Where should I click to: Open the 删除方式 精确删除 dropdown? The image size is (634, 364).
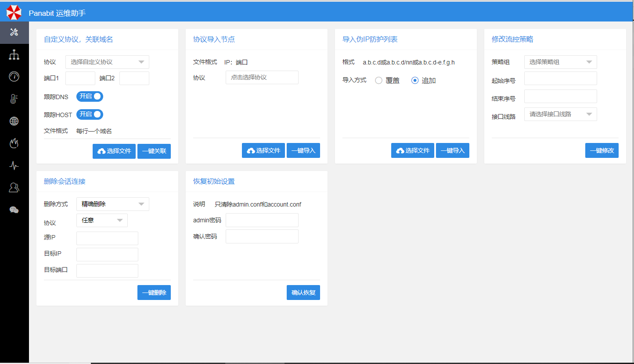point(112,204)
